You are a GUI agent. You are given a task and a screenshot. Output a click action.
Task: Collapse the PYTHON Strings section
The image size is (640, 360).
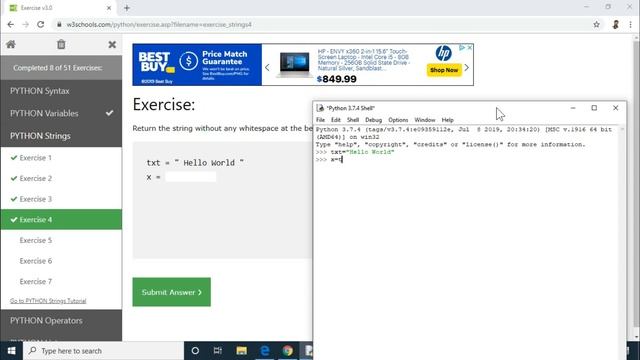coord(61,136)
